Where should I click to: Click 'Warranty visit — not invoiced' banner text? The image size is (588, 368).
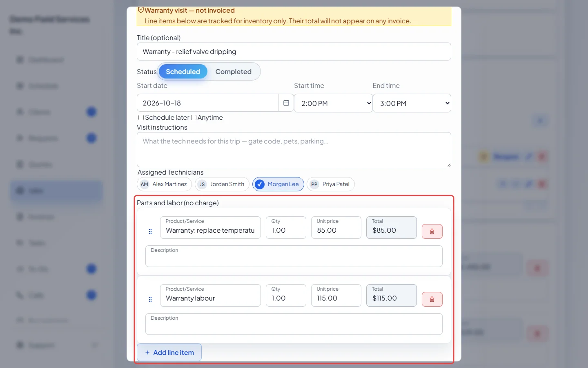click(x=189, y=10)
